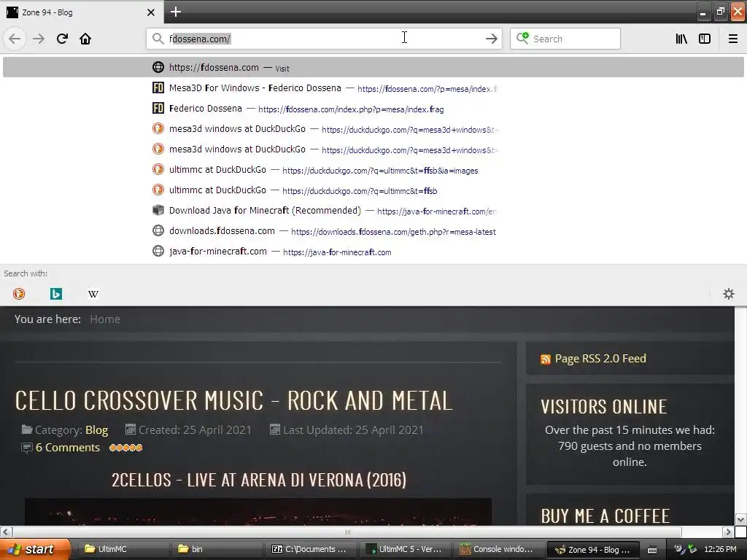747x560 pixels.
Task: Click the 2Cellos video thumbnail
Action: tap(258, 512)
